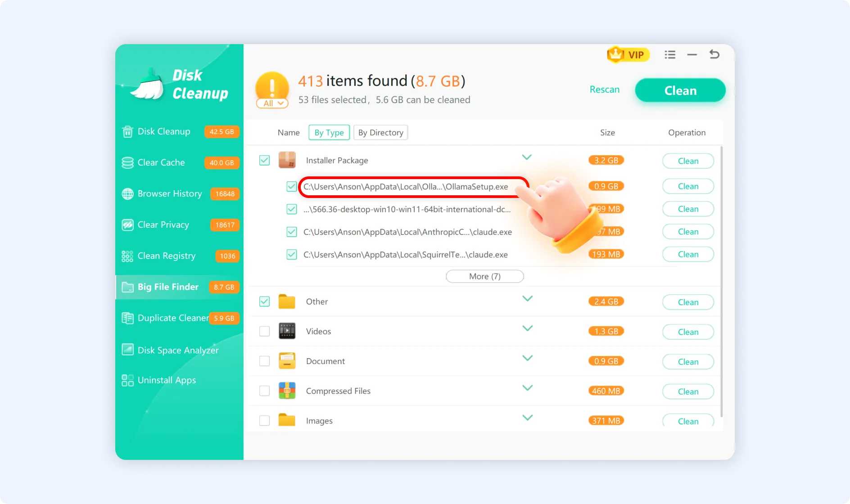
Task: Open the All filter dropdown
Action: pyautogui.click(x=272, y=103)
